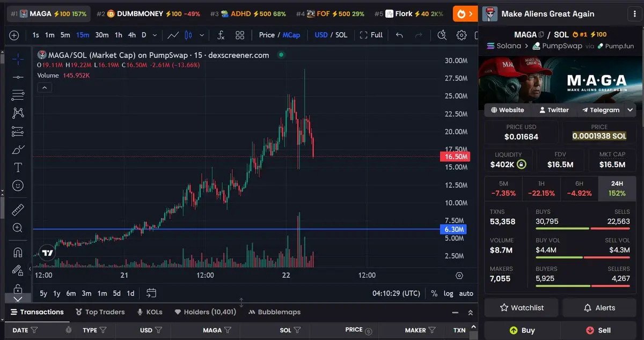Viewport: 644px width, 340px height.
Task: Toggle Full screen chart mode
Action: 371,35
